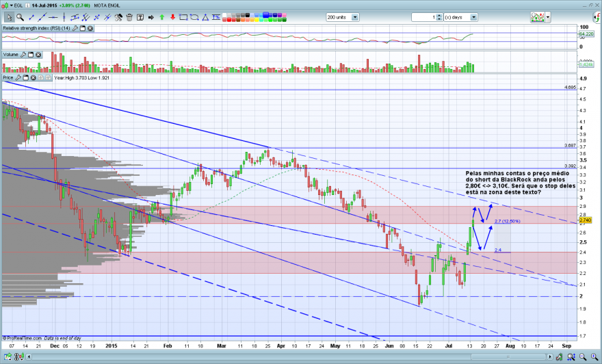
Task: Pick the green up arrow drawing tool
Action: coord(162,17)
